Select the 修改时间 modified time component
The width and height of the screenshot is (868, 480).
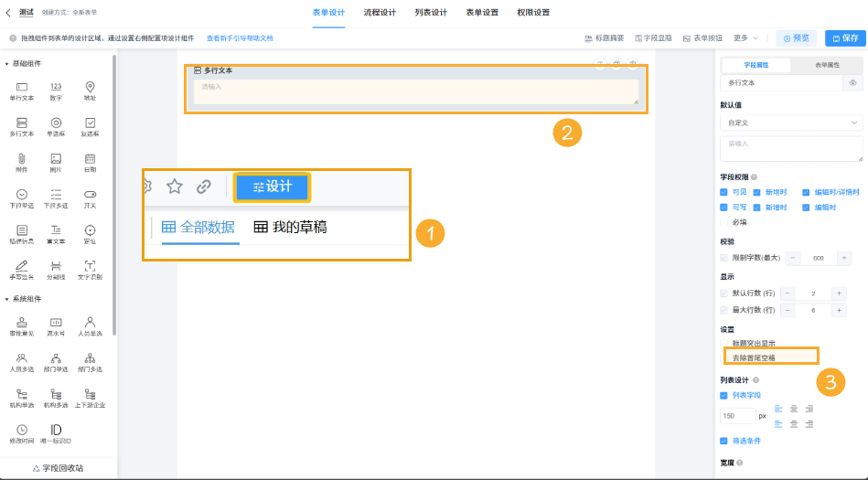tap(22, 434)
